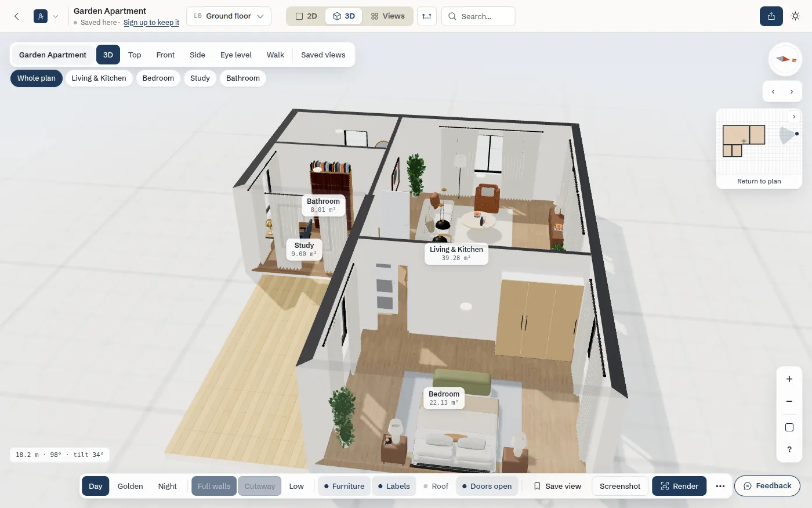Set lighting to Night
The height and width of the screenshot is (508, 812).
coord(167,487)
